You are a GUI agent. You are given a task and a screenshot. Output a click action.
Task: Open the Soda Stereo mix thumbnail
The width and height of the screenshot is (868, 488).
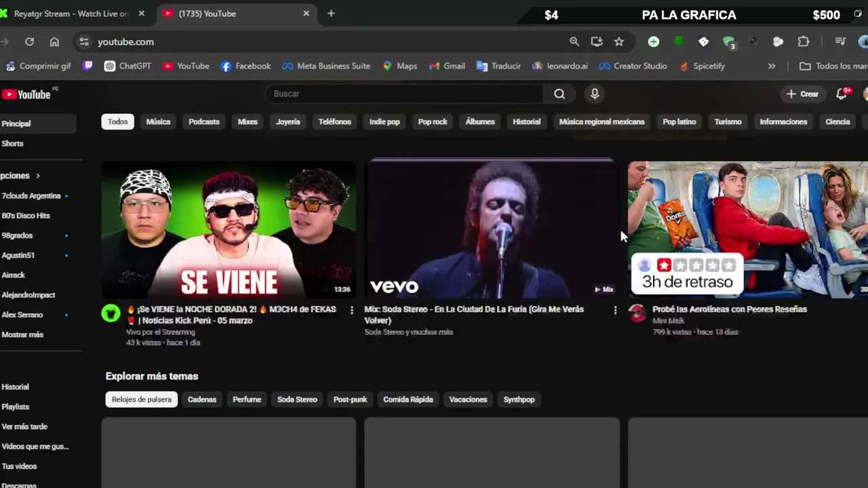492,229
